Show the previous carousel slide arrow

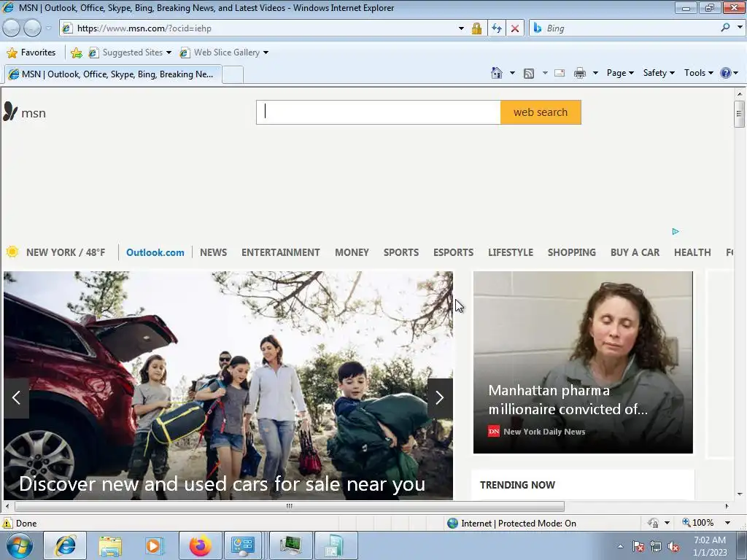16,397
